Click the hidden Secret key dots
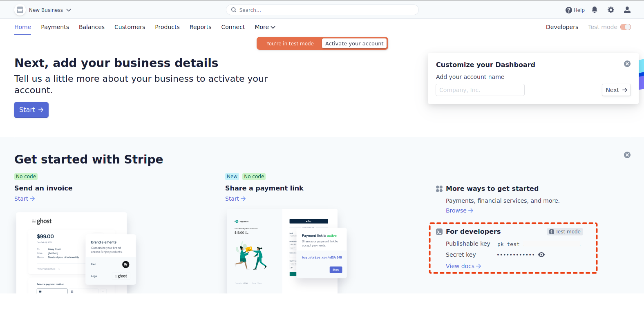Viewport: 644px width, 309px height. pyautogui.click(x=516, y=255)
